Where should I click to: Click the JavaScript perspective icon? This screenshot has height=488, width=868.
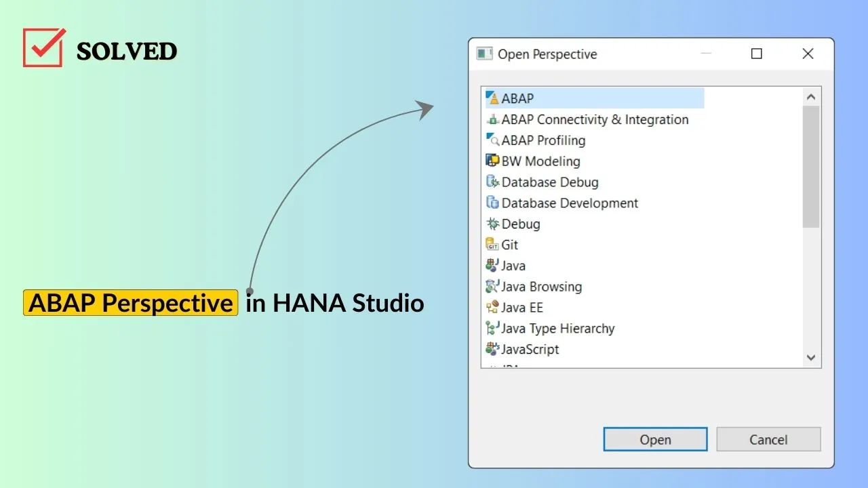point(493,349)
